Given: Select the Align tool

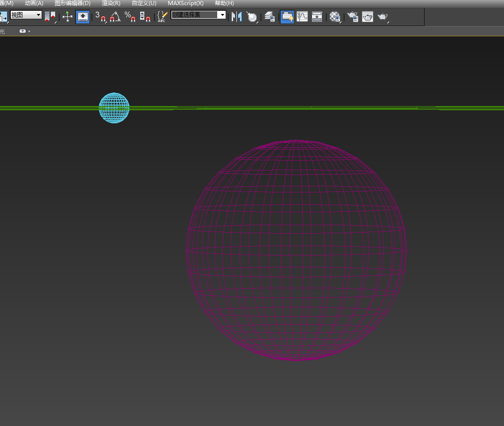Looking at the screenshot, I should click(x=252, y=17).
